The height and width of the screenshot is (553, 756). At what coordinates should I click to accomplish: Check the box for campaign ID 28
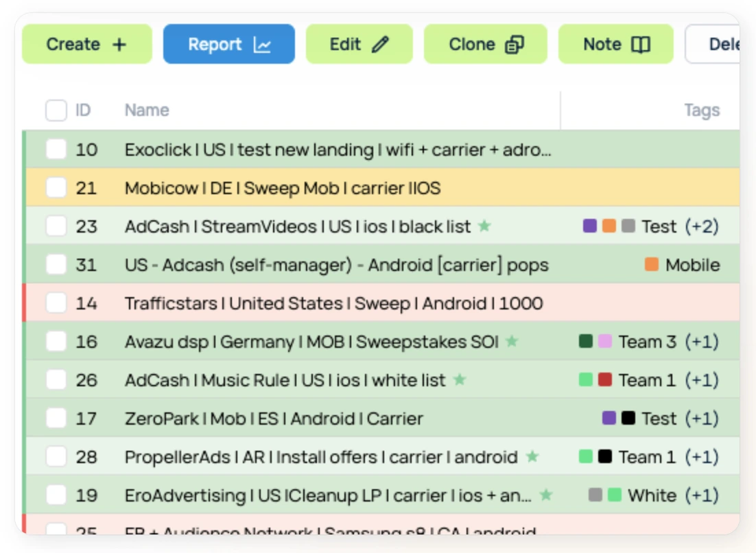coord(56,456)
